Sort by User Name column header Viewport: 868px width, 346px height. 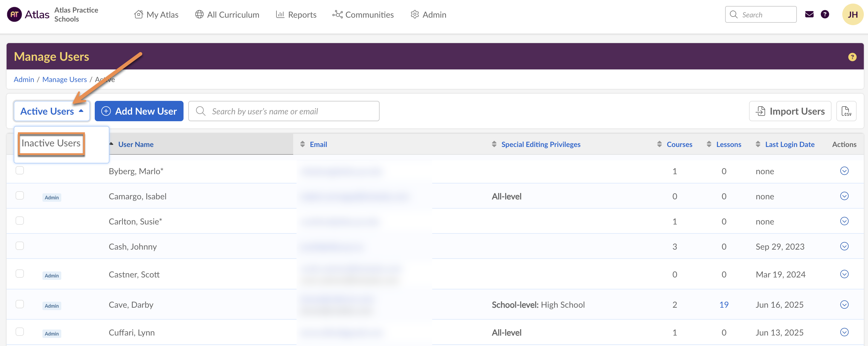pyautogui.click(x=136, y=144)
